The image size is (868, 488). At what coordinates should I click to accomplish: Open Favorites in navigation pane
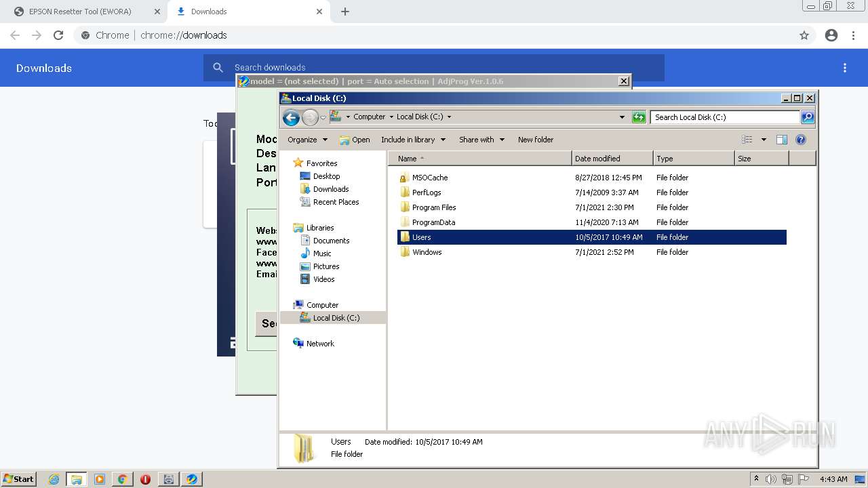click(x=321, y=163)
